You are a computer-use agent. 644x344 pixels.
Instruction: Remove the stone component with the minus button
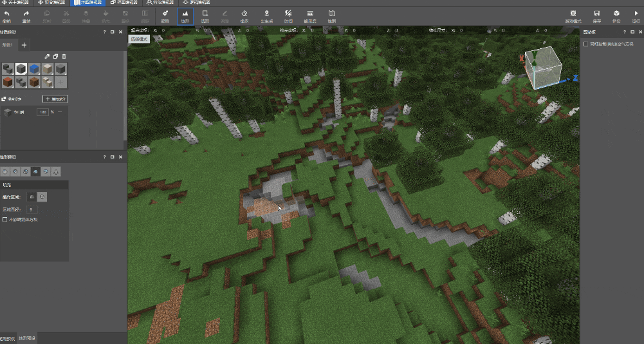[x=60, y=112]
